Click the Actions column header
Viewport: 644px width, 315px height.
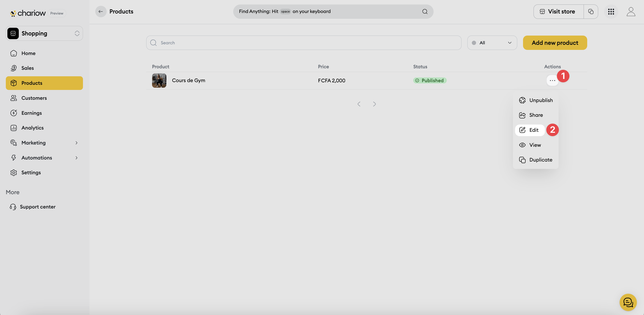pos(552,67)
